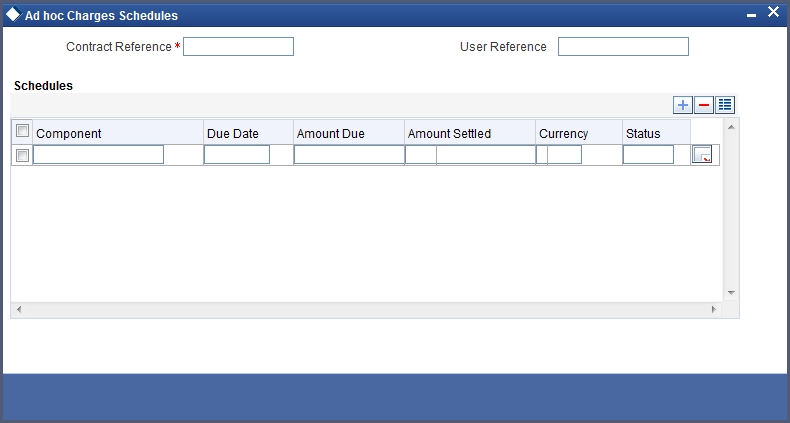
Task: Click the row detail popup icon
Action: point(702,154)
